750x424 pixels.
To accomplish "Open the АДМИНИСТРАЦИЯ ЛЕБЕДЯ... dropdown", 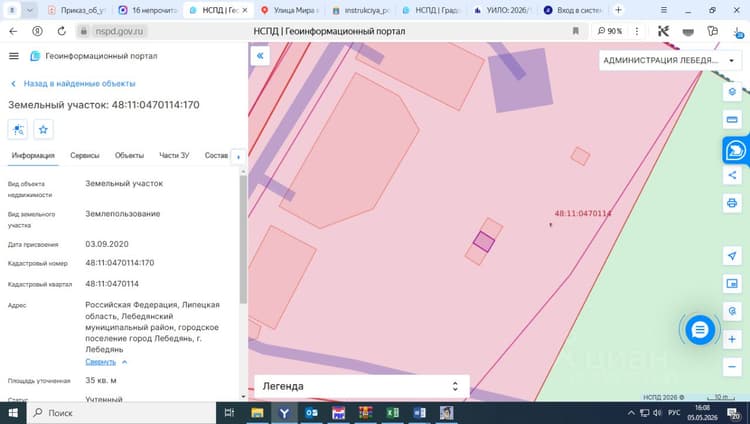I will tap(669, 60).
